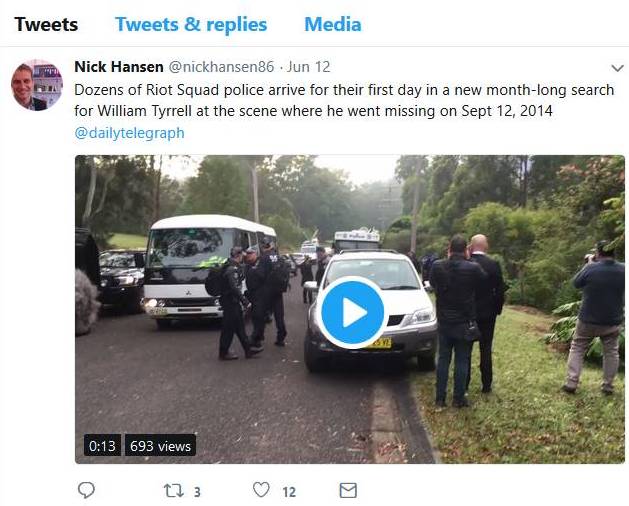Click the Jun 12 tweet timestamp
The image size is (629, 506).
pyautogui.click(x=309, y=67)
